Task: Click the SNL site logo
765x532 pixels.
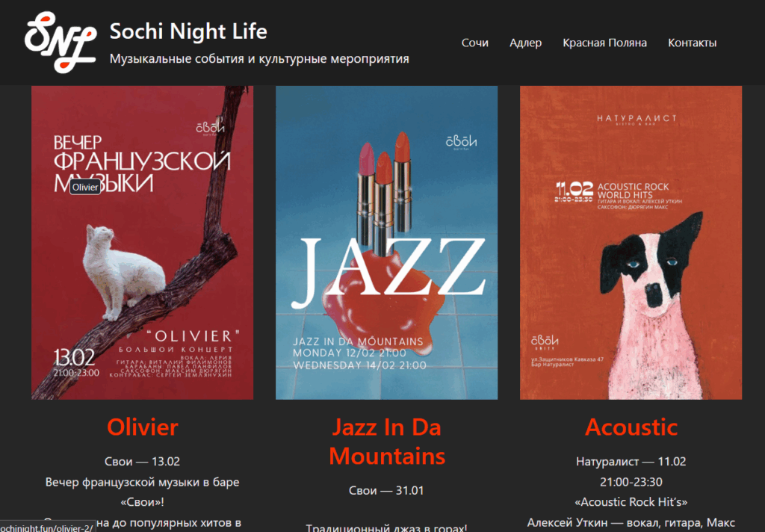Action: click(x=61, y=42)
